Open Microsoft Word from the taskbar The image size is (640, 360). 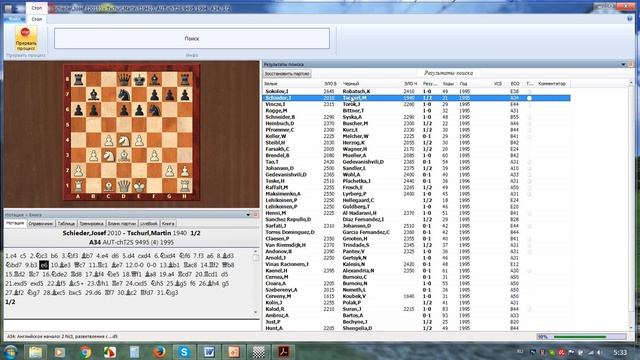pyautogui.click(x=209, y=352)
